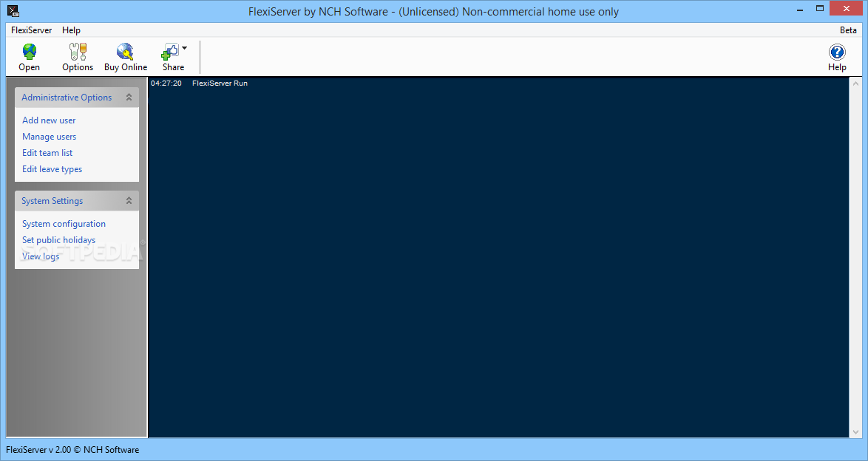Click the log scrollbar down arrow

coord(855,431)
